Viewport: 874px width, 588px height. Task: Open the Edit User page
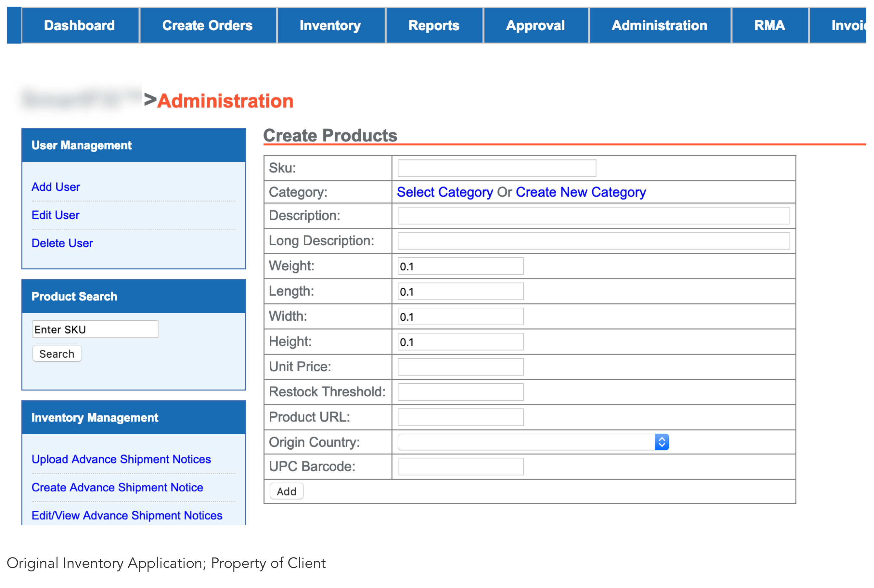[x=55, y=215]
